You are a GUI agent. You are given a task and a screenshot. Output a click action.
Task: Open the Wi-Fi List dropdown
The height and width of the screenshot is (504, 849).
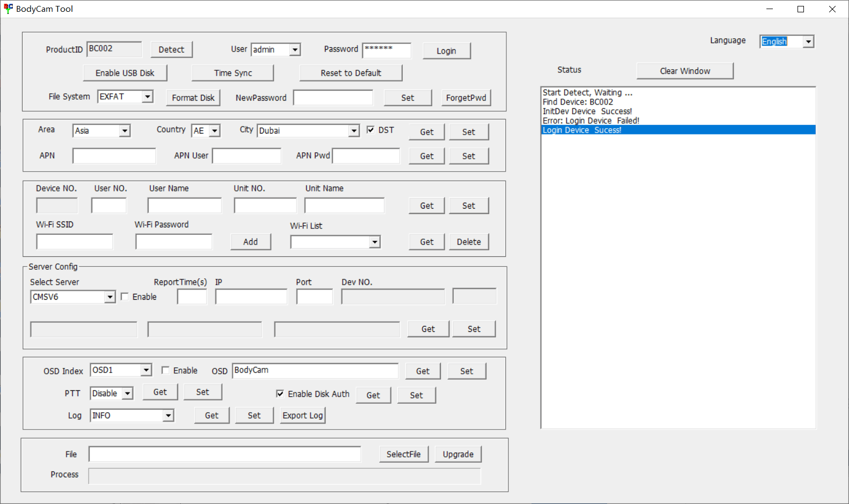pos(374,242)
